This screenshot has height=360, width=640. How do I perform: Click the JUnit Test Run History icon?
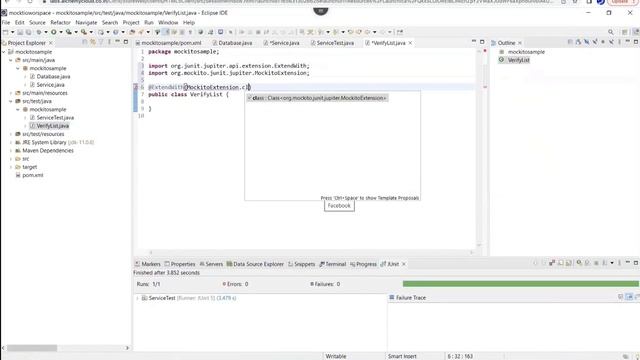click(604, 263)
